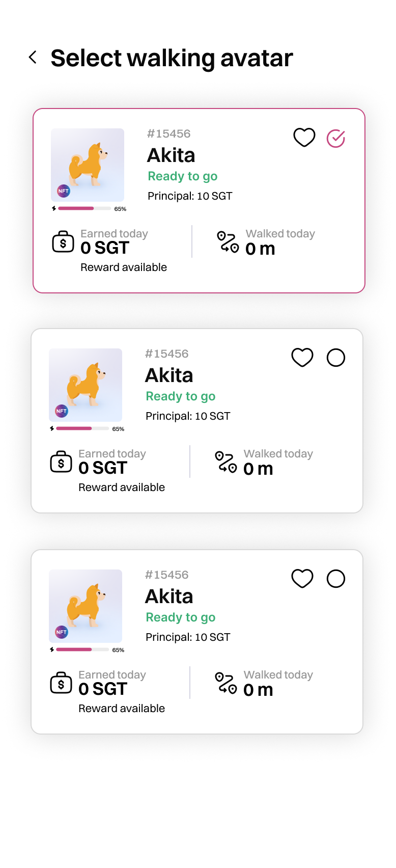Favorite the first Akita card with heart

pos(304,138)
